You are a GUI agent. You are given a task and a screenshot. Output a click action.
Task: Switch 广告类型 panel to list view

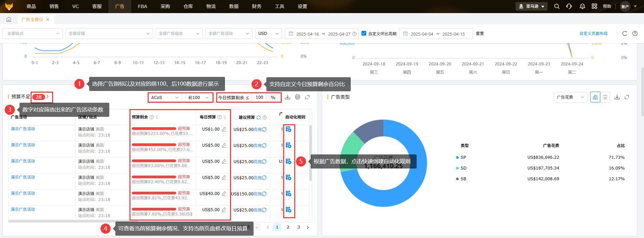tap(605, 97)
